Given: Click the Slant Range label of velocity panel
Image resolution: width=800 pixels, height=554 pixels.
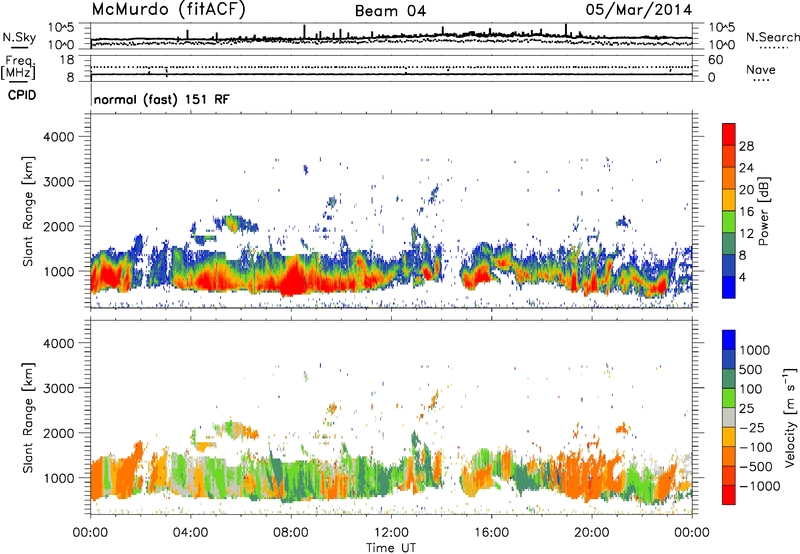Looking at the screenshot, I should 28,418.
